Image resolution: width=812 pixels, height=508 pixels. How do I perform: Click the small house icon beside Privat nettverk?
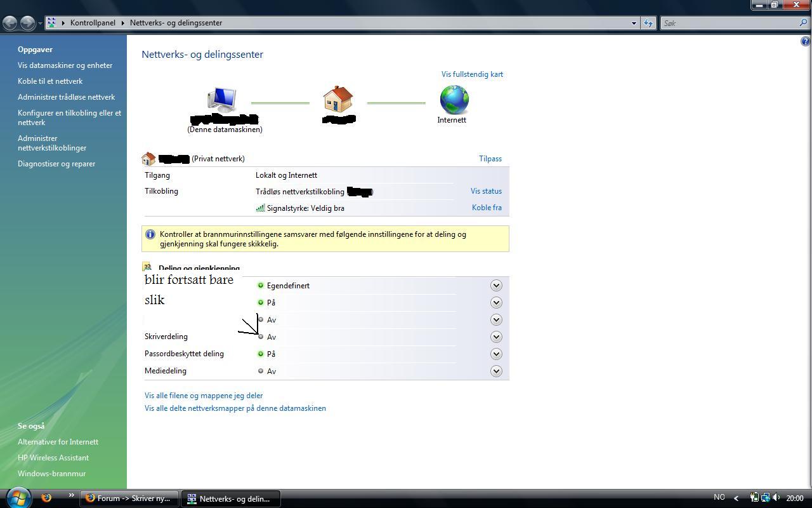click(x=149, y=159)
